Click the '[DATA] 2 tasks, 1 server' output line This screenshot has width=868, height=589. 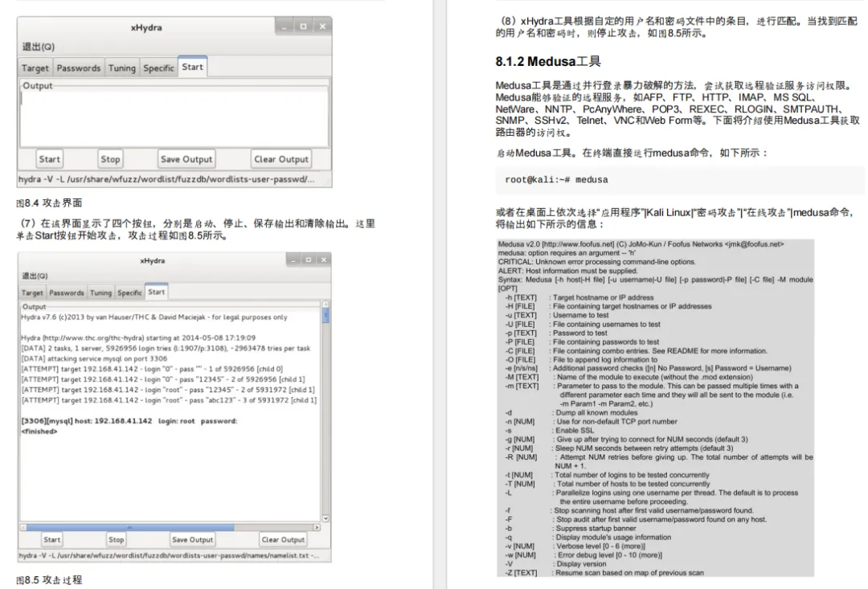tap(166, 348)
